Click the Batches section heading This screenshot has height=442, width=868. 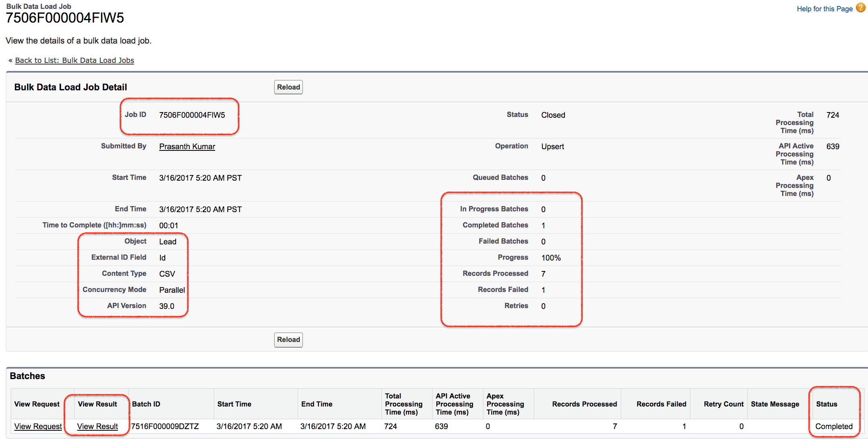coord(27,376)
